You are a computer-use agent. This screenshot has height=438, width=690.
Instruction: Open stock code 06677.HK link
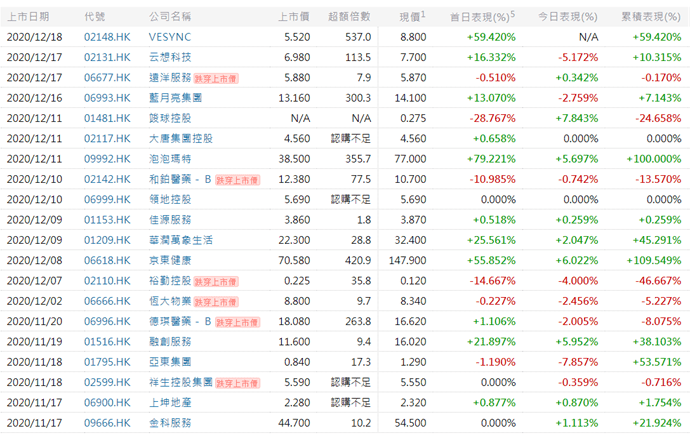click(x=107, y=77)
